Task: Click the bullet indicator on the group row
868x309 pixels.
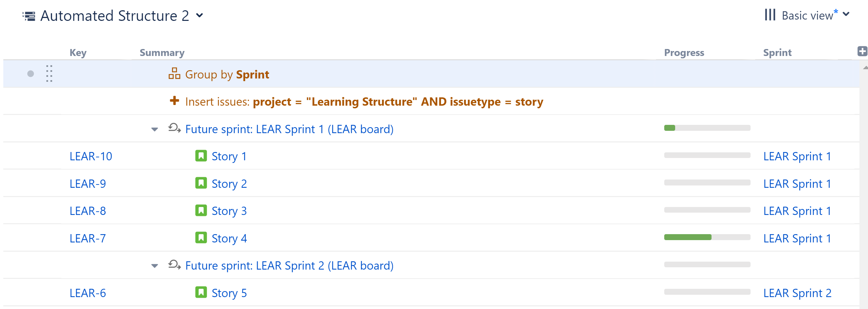Action: pyautogui.click(x=31, y=74)
